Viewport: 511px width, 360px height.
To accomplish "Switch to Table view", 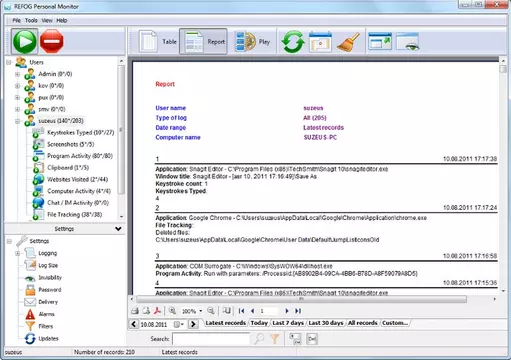I will click(x=158, y=42).
